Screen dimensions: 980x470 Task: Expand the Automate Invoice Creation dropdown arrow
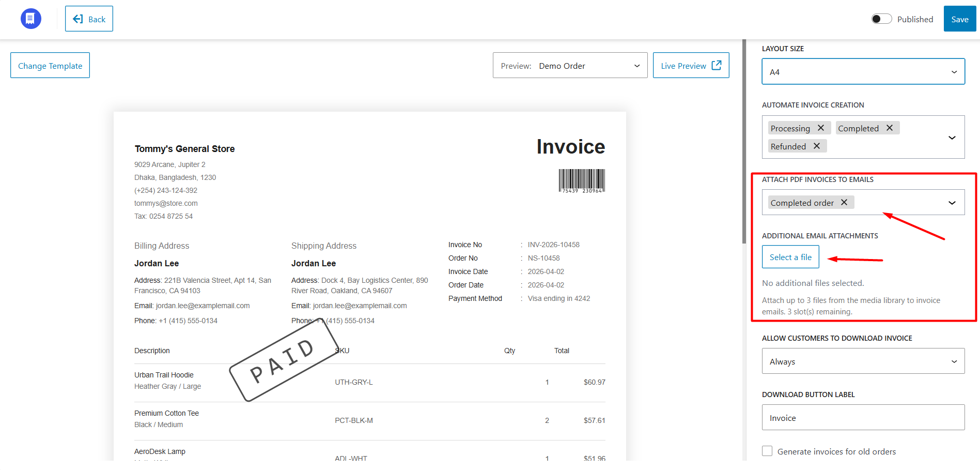point(952,137)
